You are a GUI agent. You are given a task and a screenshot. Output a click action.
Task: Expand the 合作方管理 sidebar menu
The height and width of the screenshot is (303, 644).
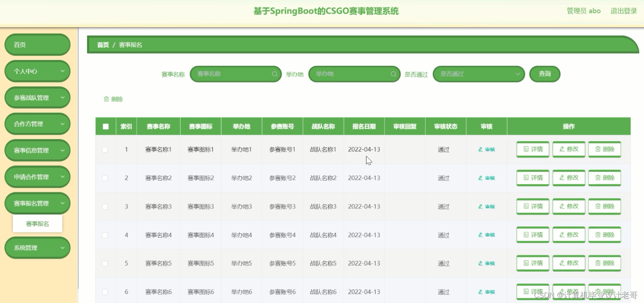(x=38, y=124)
